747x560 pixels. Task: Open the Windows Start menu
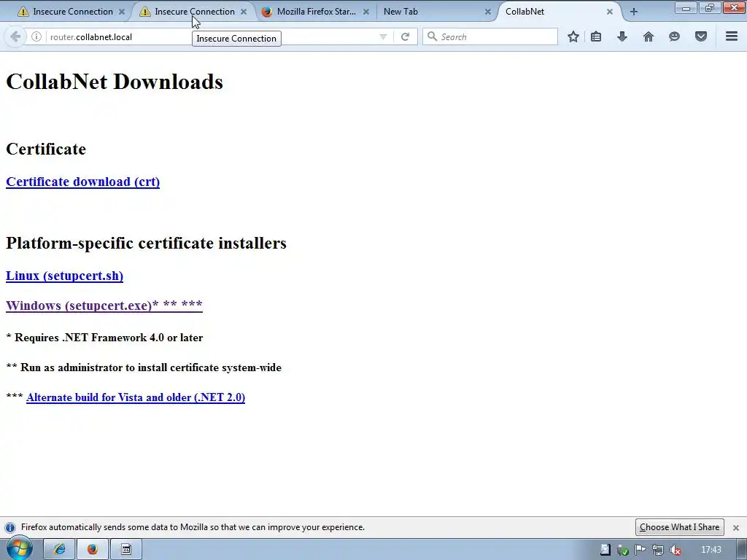(19, 549)
